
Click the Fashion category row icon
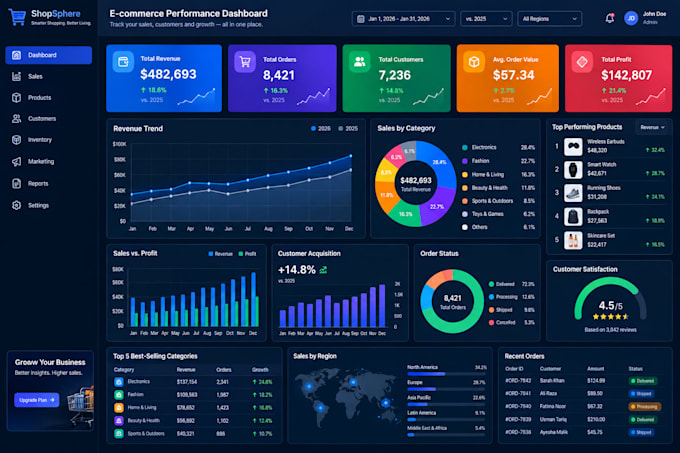pyautogui.click(x=119, y=395)
